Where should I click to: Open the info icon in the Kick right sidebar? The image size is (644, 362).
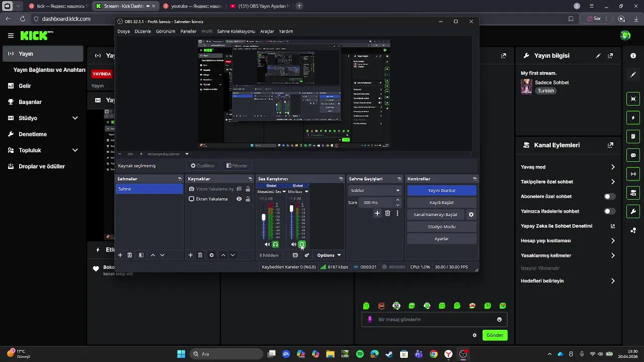point(633,56)
